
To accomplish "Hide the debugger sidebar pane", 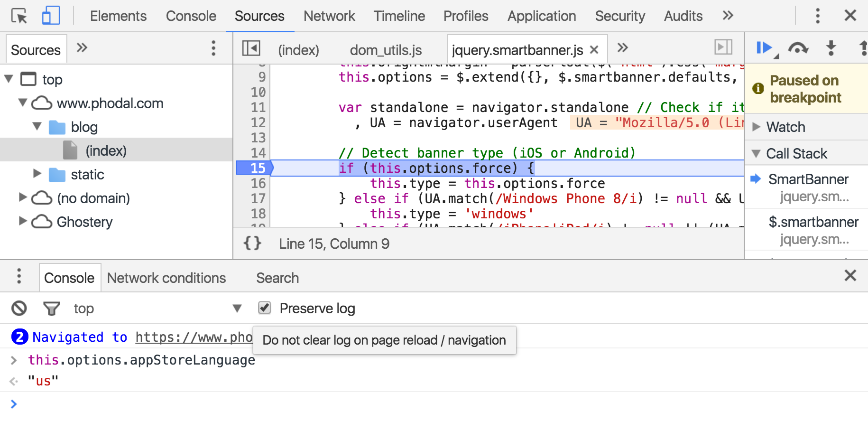I will pyautogui.click(x=723, y=47).
